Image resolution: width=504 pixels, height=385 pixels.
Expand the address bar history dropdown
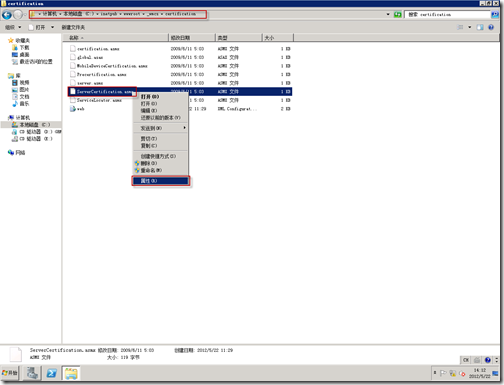click(x=388, y=14)
